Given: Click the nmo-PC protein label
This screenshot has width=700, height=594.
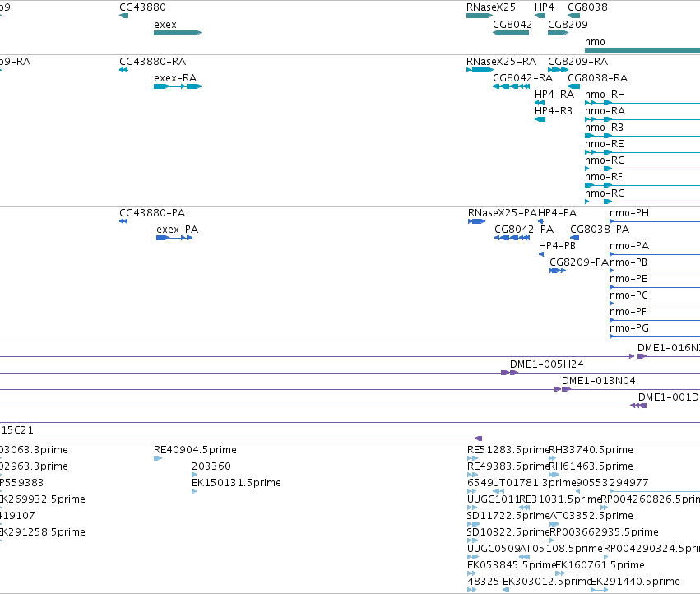Looking at the screenshot, I should [x=628, y=295].
